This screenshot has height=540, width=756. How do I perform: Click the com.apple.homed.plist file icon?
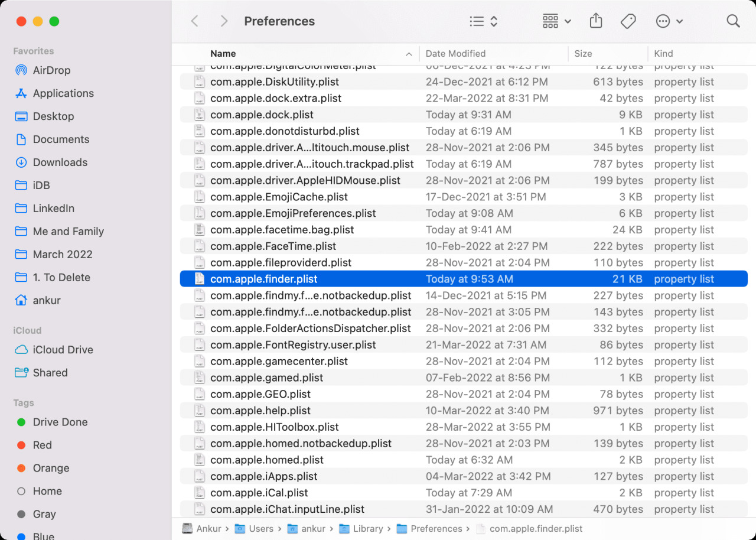click(x=199, y=460)
